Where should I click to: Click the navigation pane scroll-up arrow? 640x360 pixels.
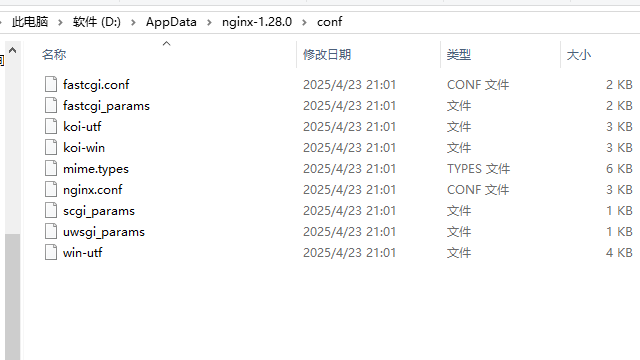[x=13, y=51]
